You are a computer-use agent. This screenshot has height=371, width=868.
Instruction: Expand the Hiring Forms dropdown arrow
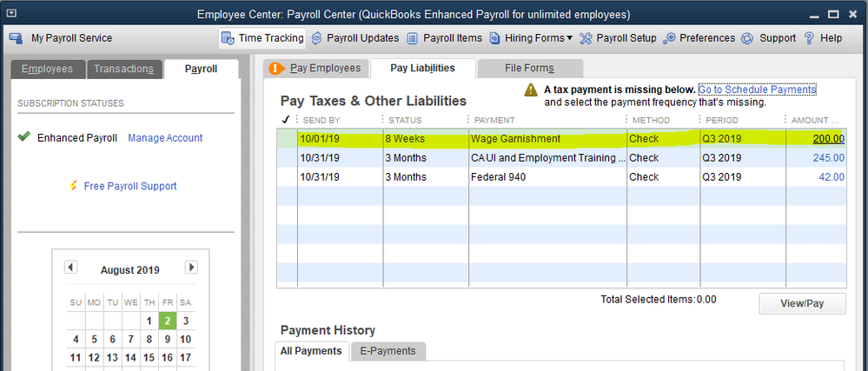[x=570, y=38]
